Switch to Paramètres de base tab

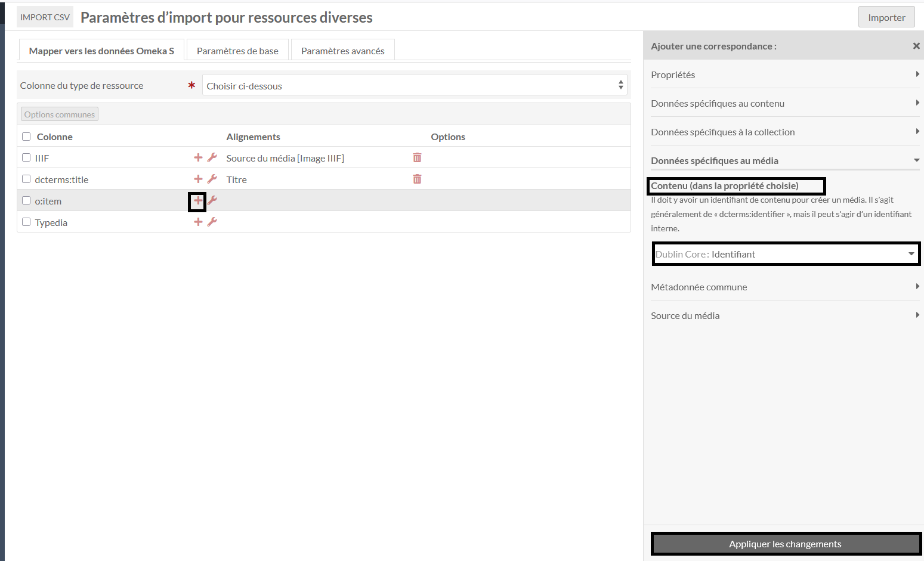pyautogui.click(x=237, y=51)
